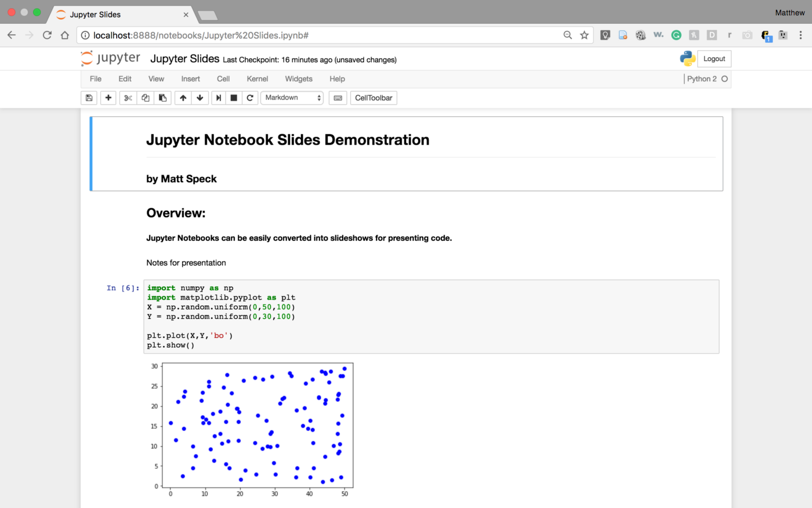This screenshot has width=812, height=508.
Task: Click the Logout button
Action: pos(714,59)
